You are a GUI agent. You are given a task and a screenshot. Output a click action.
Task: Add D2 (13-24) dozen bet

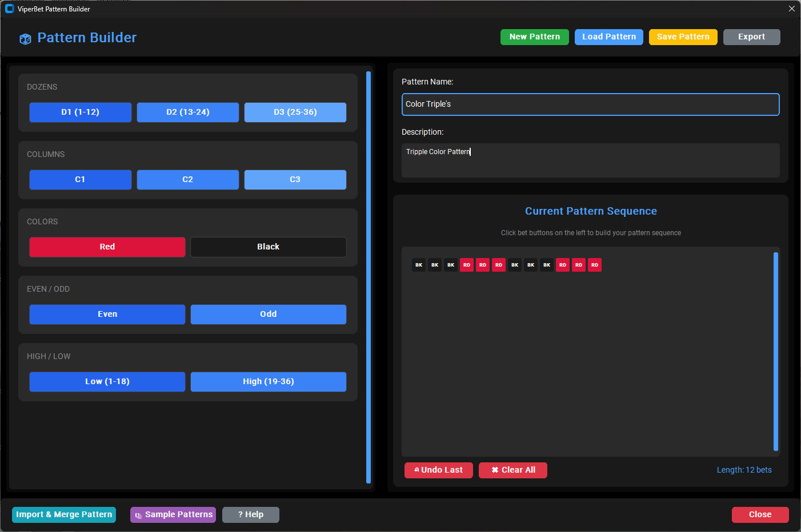187,112
